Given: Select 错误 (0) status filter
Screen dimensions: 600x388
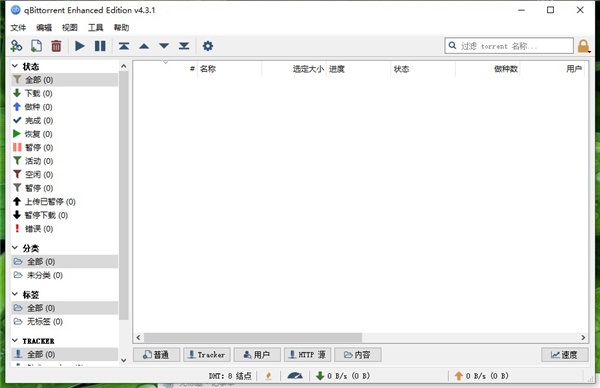Looking at the screenshot, I should (x=64, y=229).
